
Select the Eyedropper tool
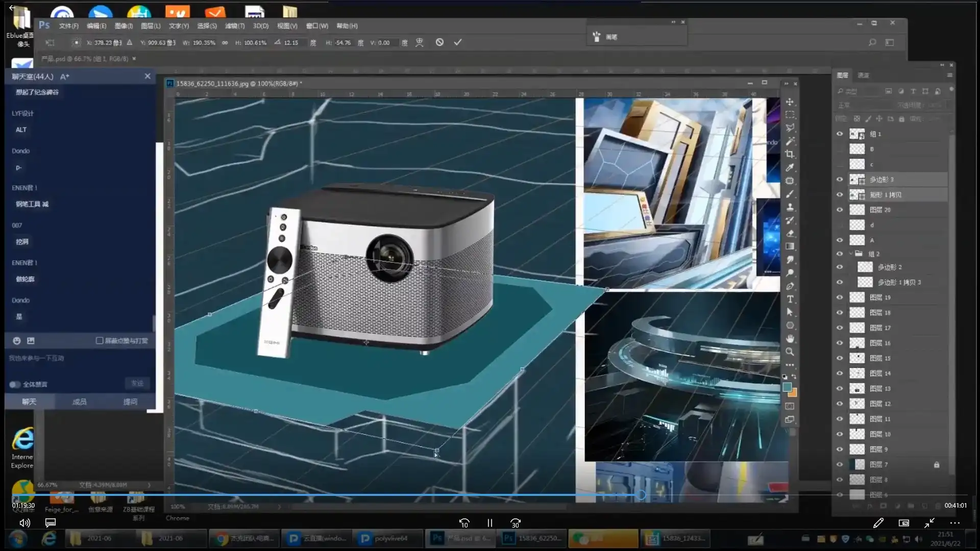click(790, 167)
